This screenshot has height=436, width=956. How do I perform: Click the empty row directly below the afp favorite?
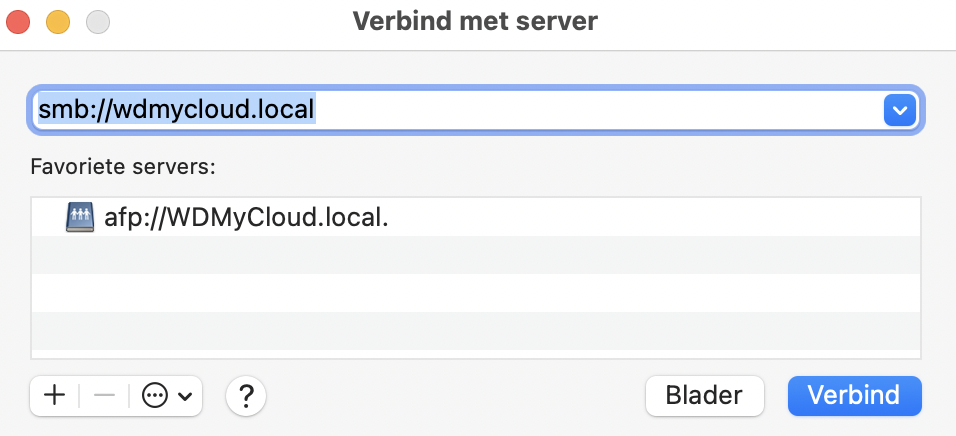click(475, 255)
